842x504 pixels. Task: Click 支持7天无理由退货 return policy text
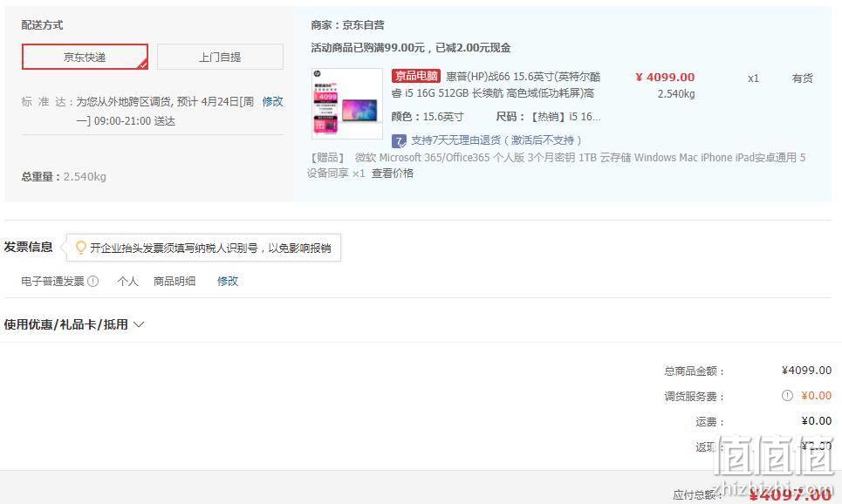click(496, 140)
